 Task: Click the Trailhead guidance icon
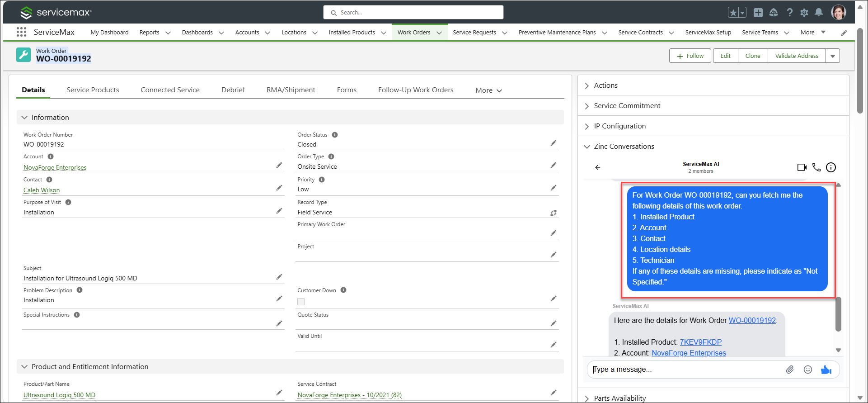774,13
